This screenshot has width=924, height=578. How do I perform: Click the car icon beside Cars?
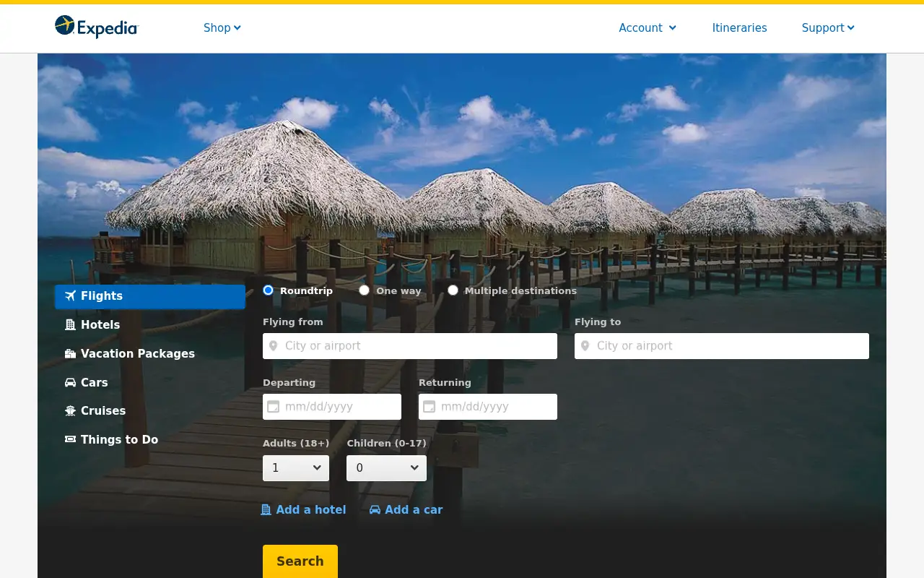click(x=70, y=383)
